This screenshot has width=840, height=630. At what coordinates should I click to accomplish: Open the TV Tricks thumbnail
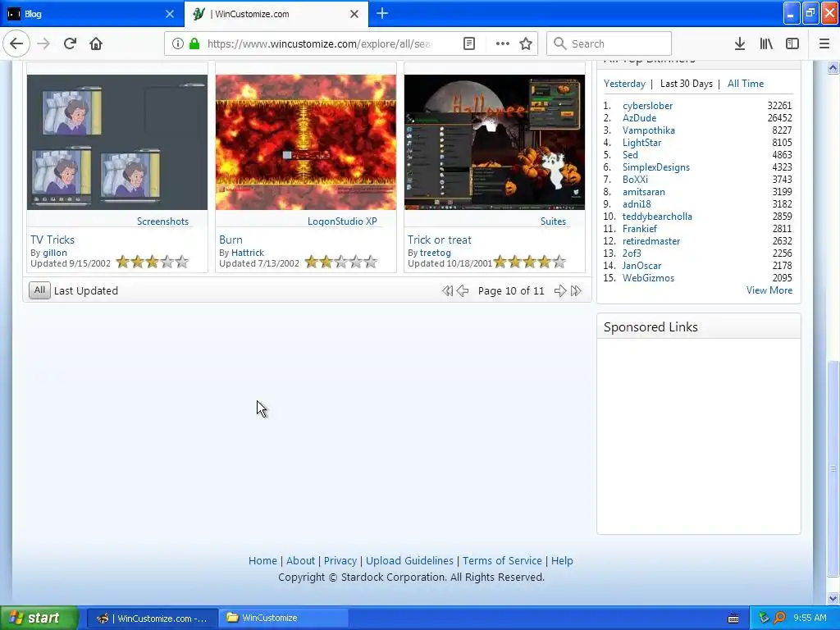[117, 142]
